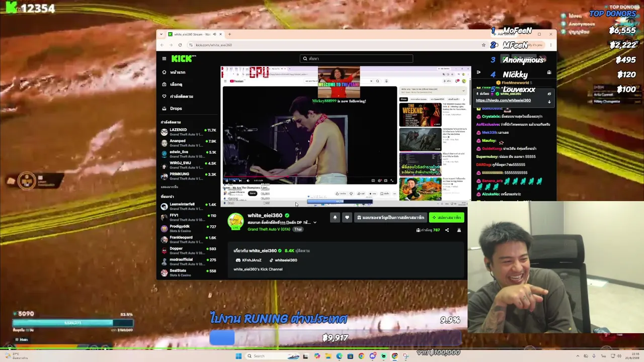
Task: Mute the tab via its speaker icon
Action: click(x=214, y=34)
